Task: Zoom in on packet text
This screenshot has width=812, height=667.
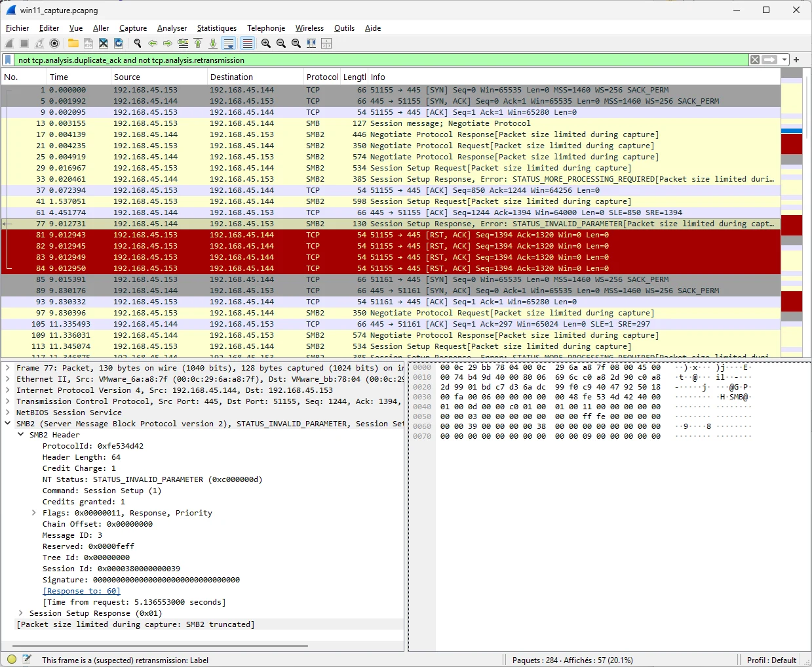Action: (x=266, y=43)
